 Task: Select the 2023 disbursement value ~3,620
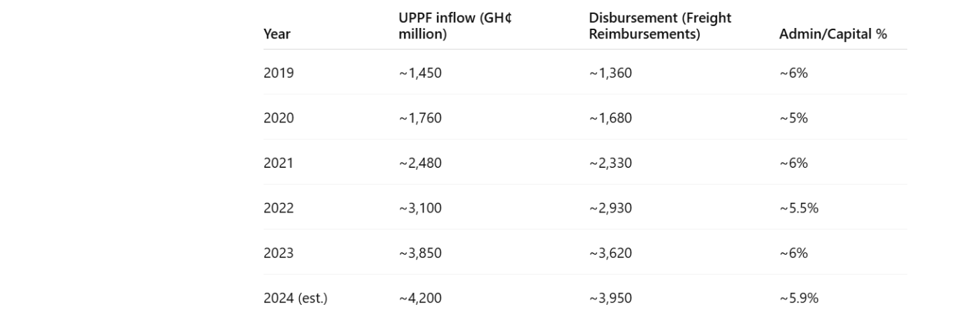pos(610,253)
